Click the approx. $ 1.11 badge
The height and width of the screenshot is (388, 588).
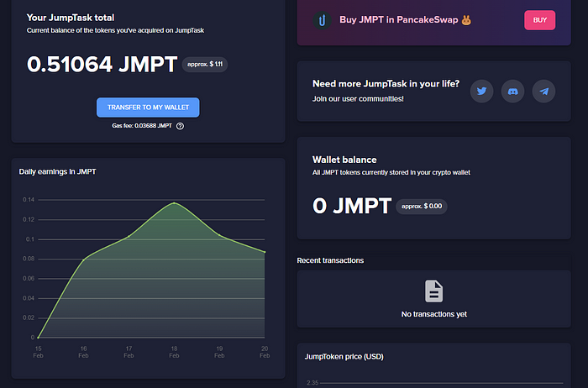point(205,65)
